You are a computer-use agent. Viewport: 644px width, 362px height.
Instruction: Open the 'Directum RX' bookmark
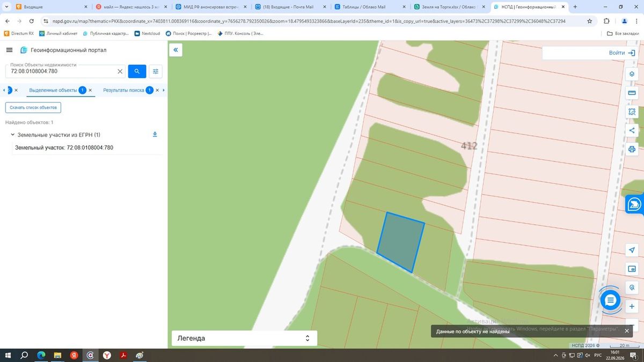[x=19, y=33]
